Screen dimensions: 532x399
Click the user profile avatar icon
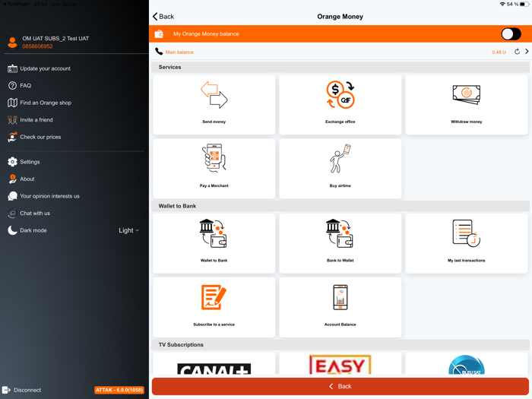(x=13, y=43)
